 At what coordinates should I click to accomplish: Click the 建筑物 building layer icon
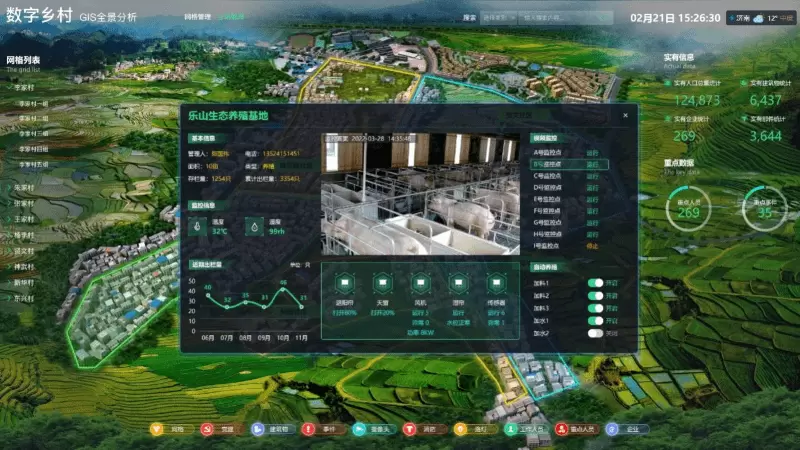click(x=258, y=429)
